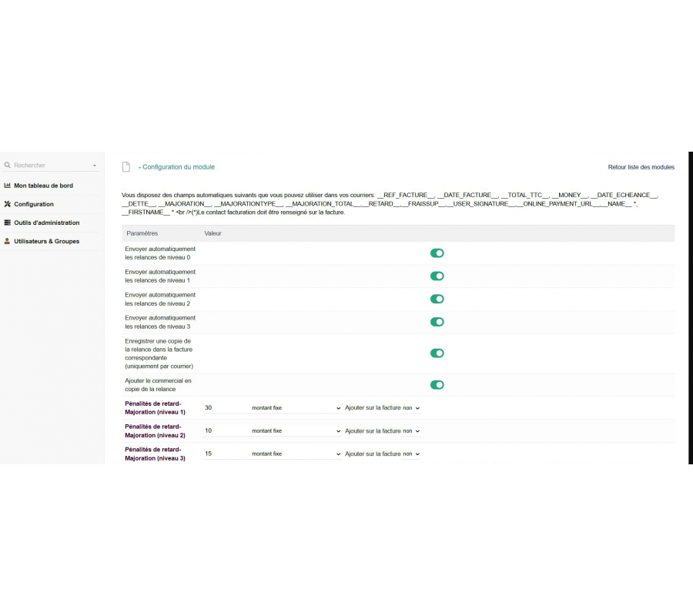Click the document icon next to Configuration du module

(x=126, y=167)
